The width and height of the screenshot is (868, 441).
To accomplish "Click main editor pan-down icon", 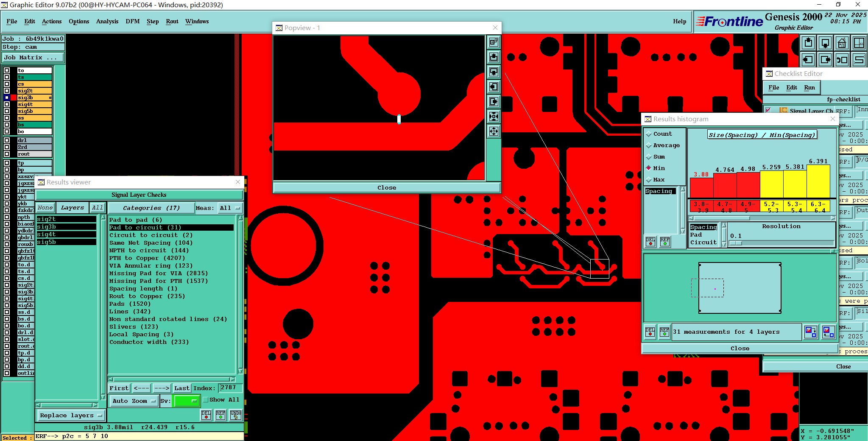I will point(825,43).
